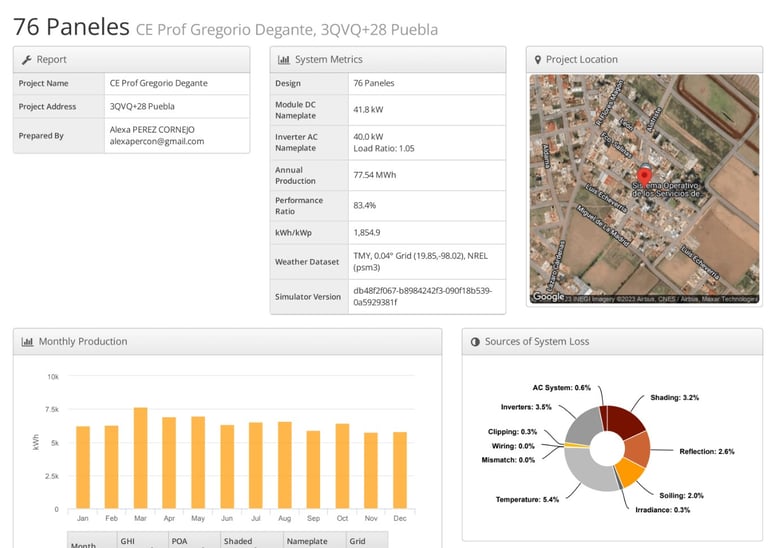The width and height of the screenshot is (768, 548).
Task: Click the Google logo on the map
Action: (548, 297)
